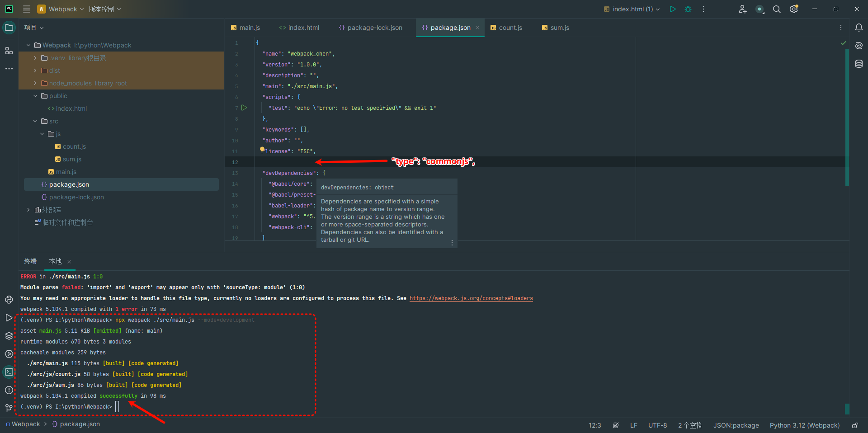This screenshot has width=868, height=433.
Task: Open the Python 3.12 (Webpack) interpreter selector
Action: click(805, 425)
